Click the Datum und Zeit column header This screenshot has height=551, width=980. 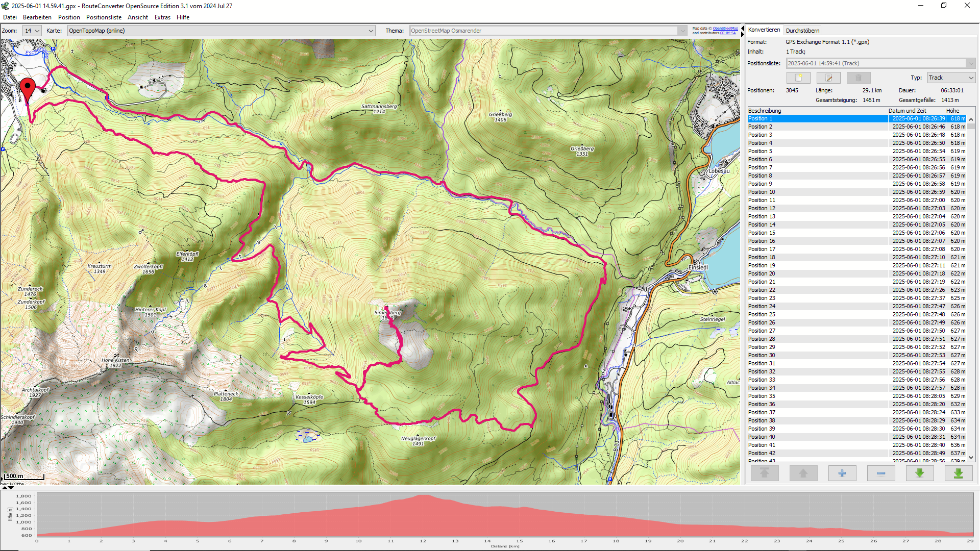click(x=916, y=111)
